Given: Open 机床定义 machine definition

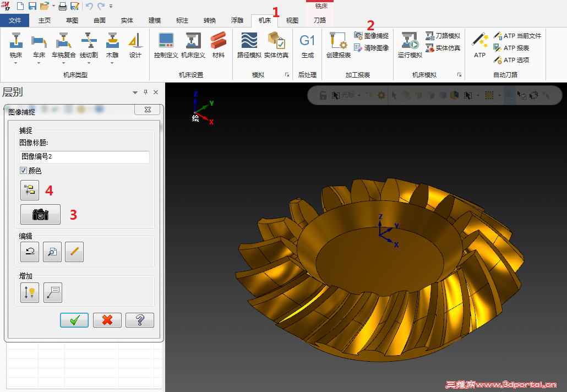Looking at the screenshot, I should 193,45.
